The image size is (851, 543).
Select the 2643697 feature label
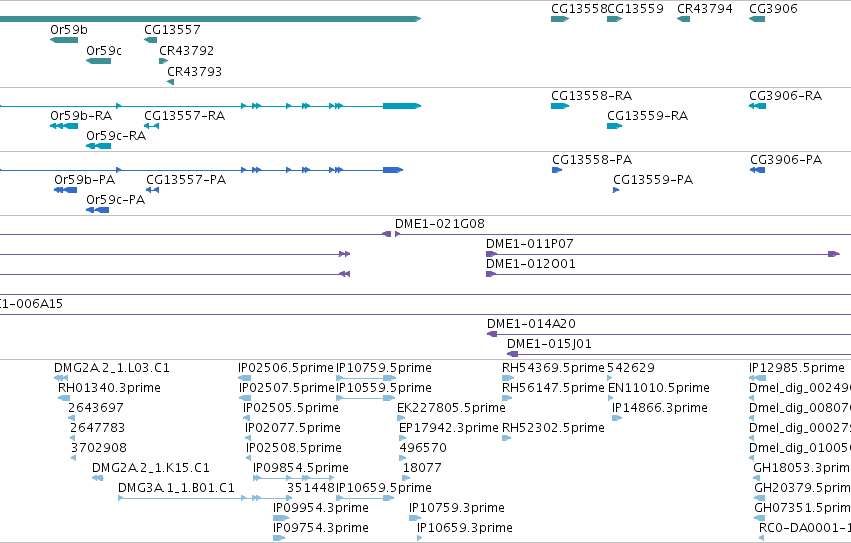(x=96, y=408)
